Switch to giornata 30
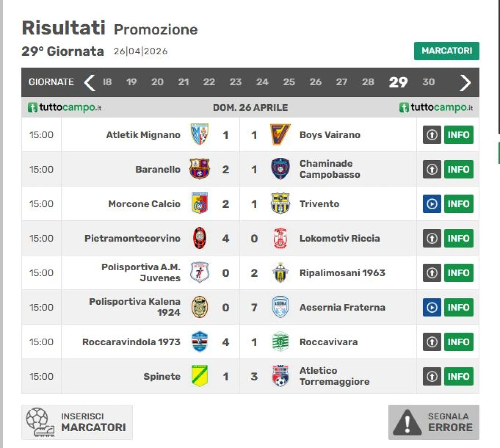 pyautogui.click(x=429, y=82)
